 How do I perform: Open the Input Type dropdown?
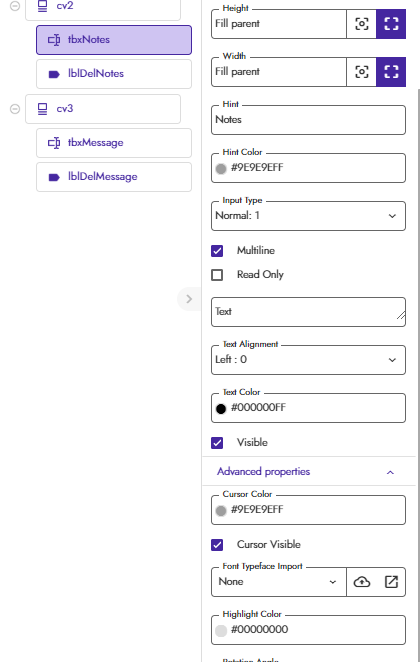[308, 216]
